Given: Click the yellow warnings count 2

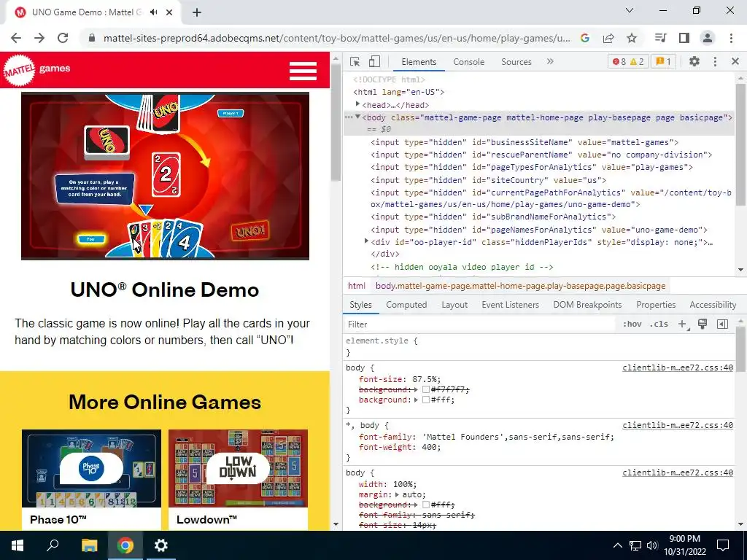Looking at the screenshot, I should 637,62.
